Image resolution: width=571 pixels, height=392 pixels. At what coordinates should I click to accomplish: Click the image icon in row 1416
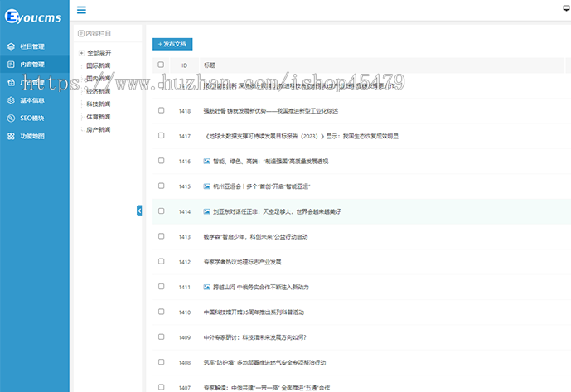pos(207,161)
